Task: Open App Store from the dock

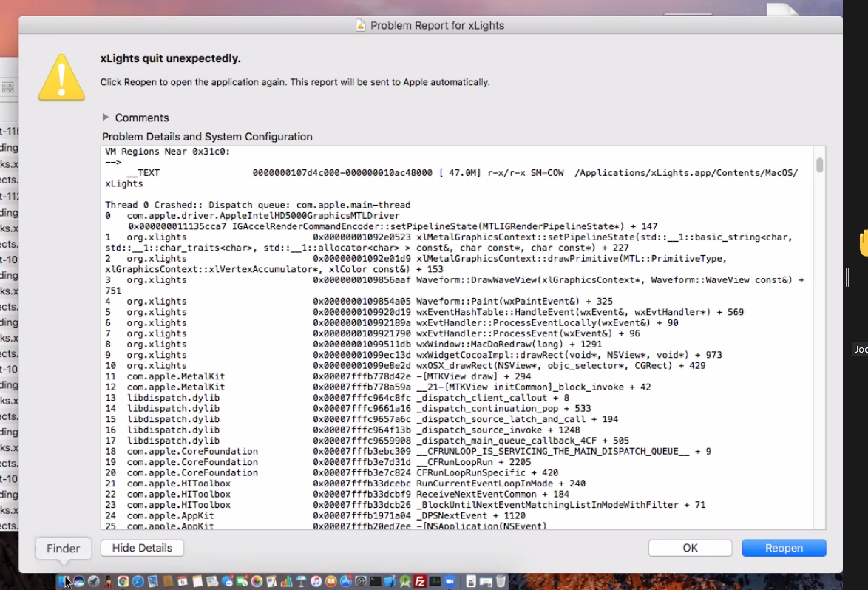Action: coord(345,582)
